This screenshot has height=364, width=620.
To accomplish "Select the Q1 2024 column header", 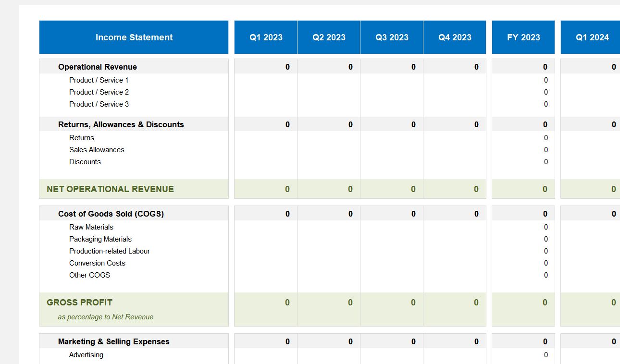I will pyautogui.click(x=590, y=37).
